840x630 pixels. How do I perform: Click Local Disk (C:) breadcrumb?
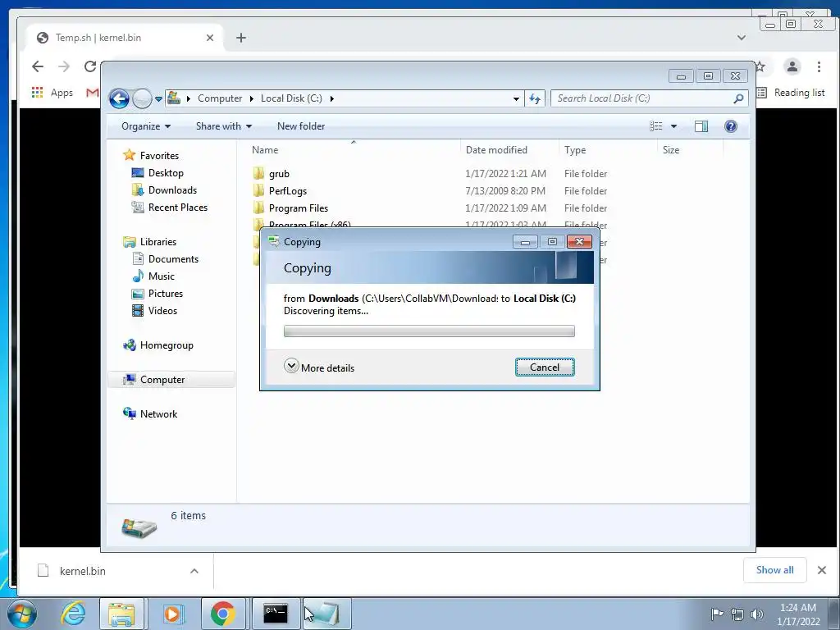[291, 98]
